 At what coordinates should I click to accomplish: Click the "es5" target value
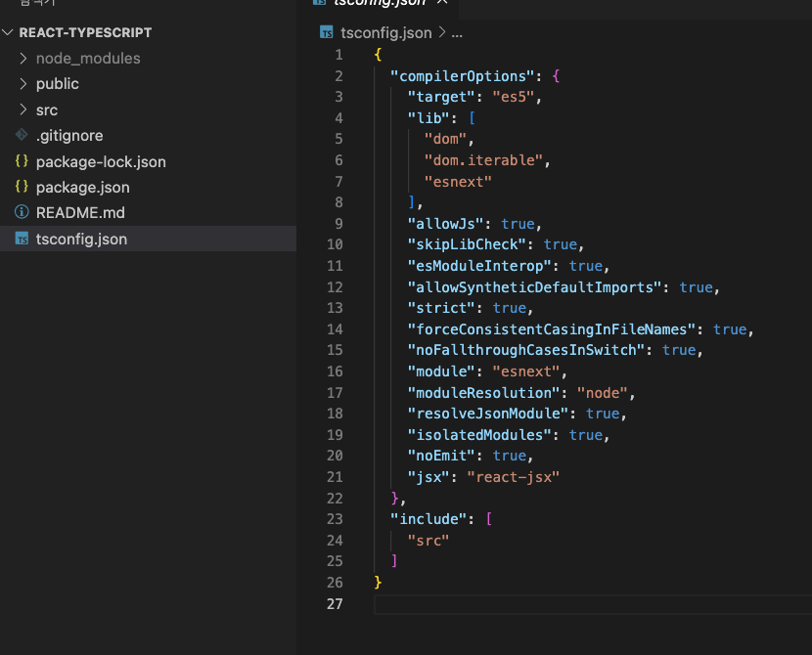point(514,97)
